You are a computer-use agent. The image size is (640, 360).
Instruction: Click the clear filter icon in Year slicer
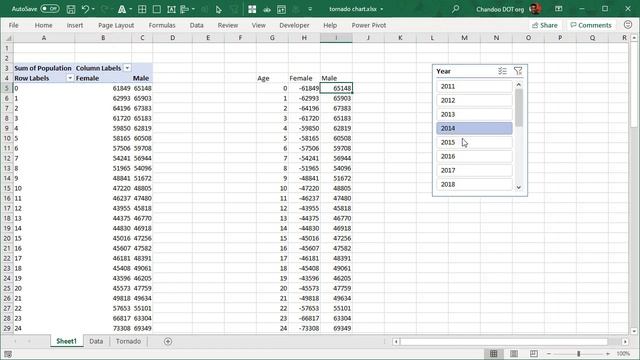518,71
